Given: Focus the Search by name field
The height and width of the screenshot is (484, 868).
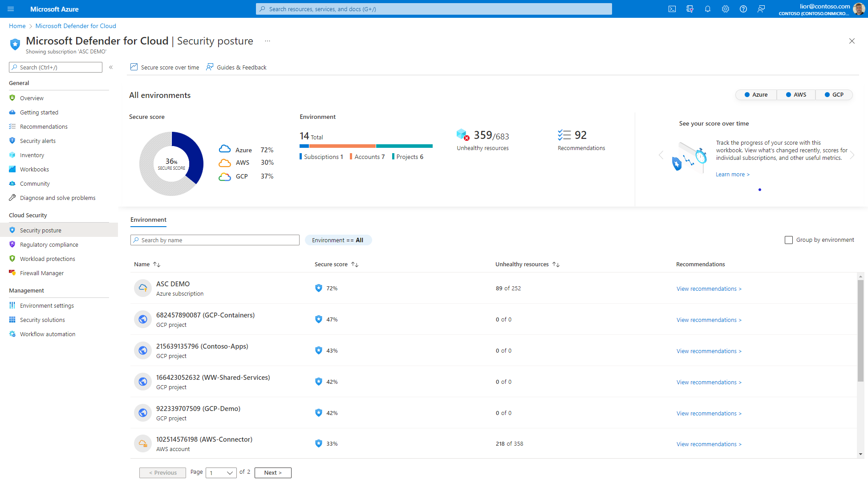Looking at the screenshot, I should click(215, 240).
